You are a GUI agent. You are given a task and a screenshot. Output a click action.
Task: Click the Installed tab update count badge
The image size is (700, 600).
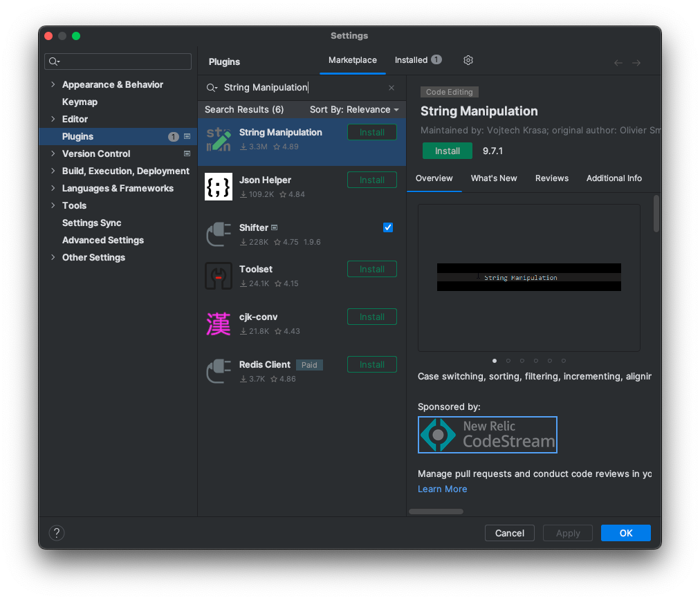[436, 59]
